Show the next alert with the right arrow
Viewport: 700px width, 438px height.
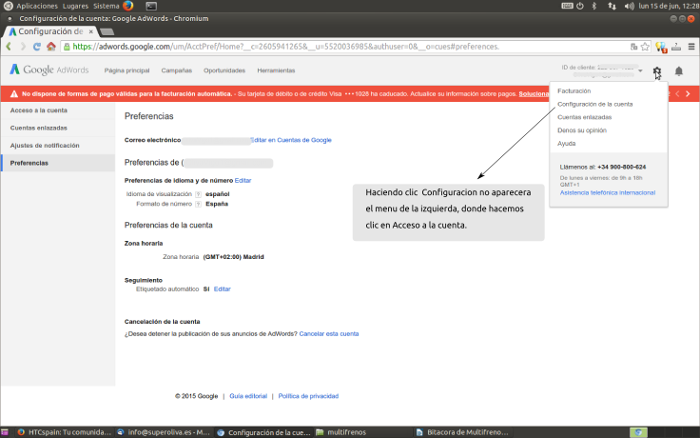click(688, 93)
